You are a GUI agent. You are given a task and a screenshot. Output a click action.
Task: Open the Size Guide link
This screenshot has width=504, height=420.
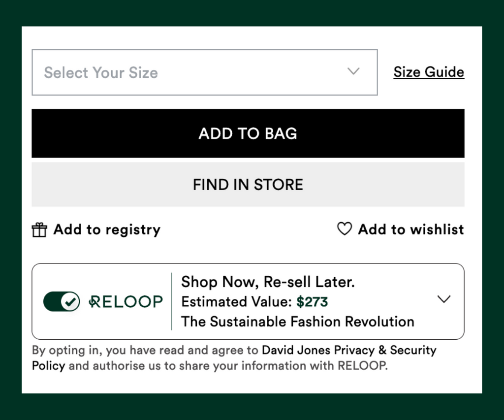click(x=429, y=72)
